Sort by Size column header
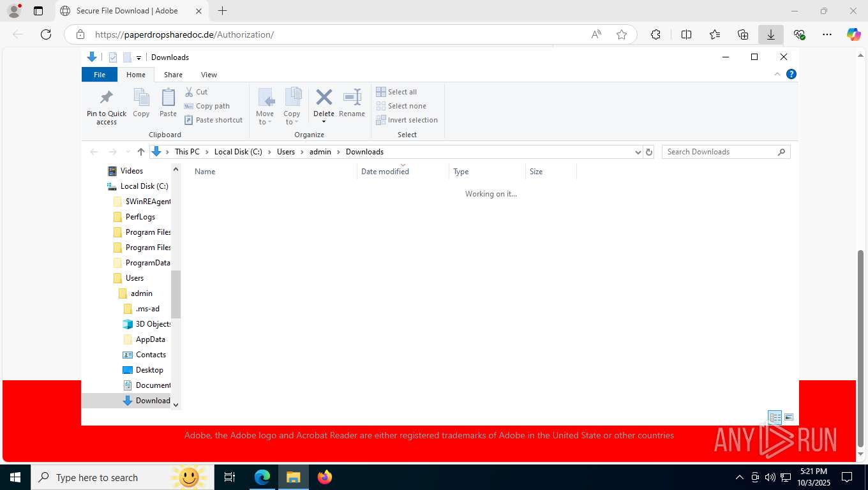The image size is (868, 490). [x=551, y=172]
